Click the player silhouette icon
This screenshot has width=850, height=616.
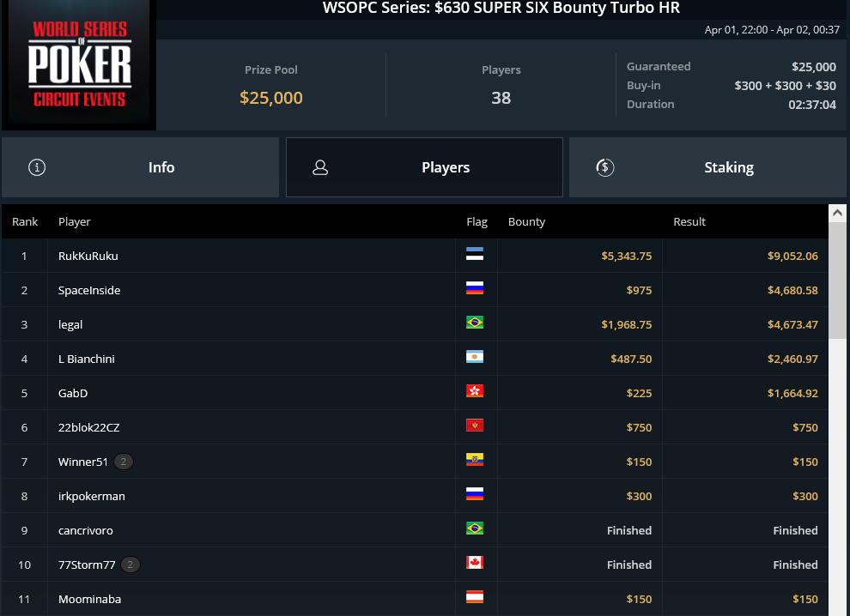click(320, 167)
